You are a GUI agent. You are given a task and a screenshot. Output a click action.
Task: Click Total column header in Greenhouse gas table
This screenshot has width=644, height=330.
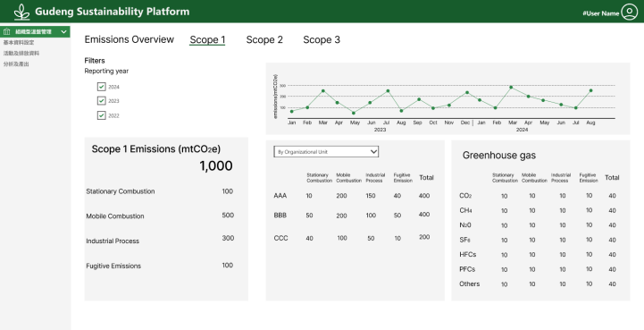[x=612, y=178]
